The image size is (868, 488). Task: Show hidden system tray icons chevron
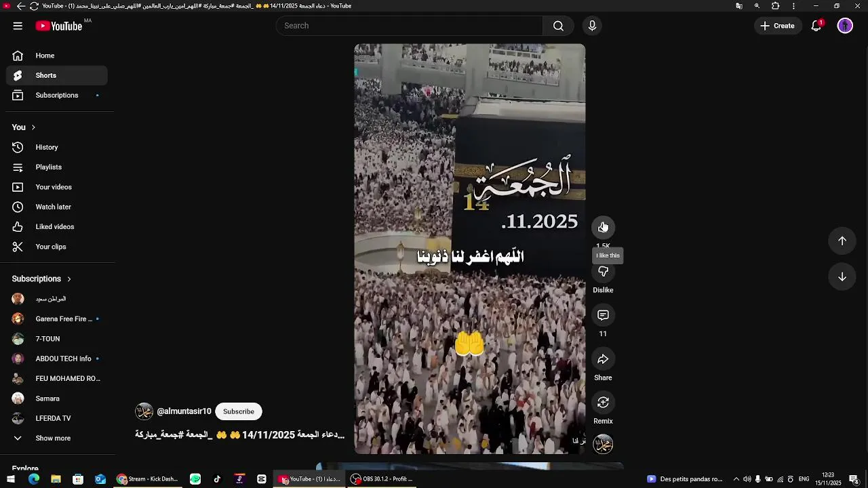click(735, 479)
